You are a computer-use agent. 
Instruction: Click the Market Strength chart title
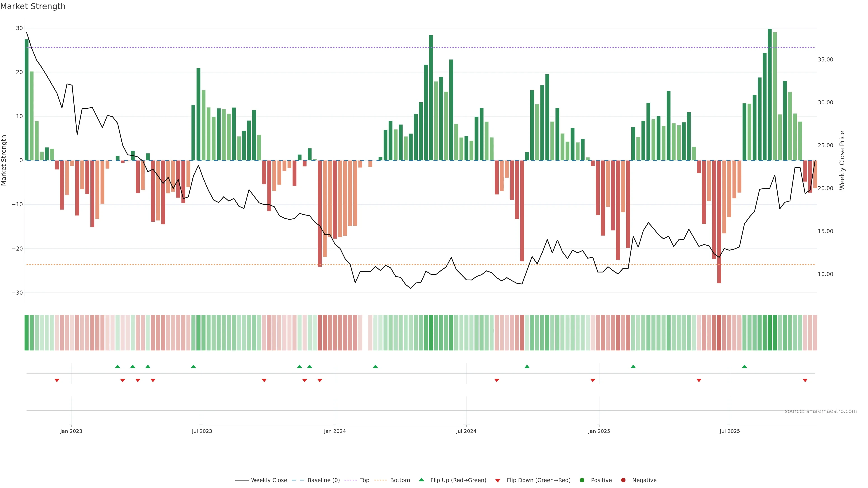tap(33, 6)
